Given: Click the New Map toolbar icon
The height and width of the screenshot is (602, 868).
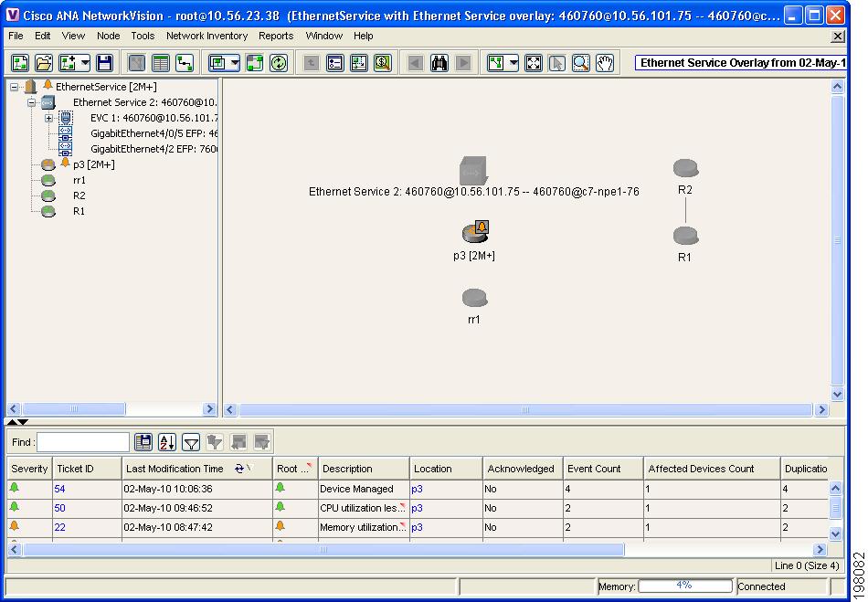Looking at the screenshot, I should click(x=20, y=62).
